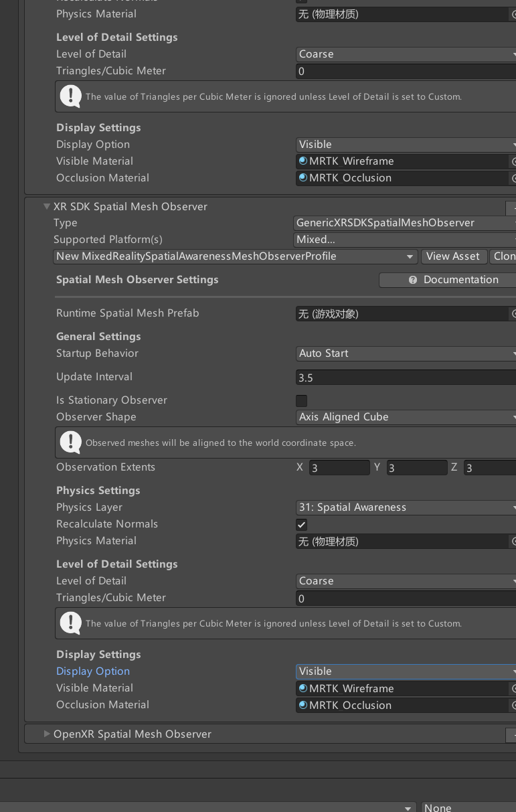The height and width of the screenshot is (812, 516).
Task: Expand the OpenXR Spatial Mesh Observer section
Action: click(47, 734)
